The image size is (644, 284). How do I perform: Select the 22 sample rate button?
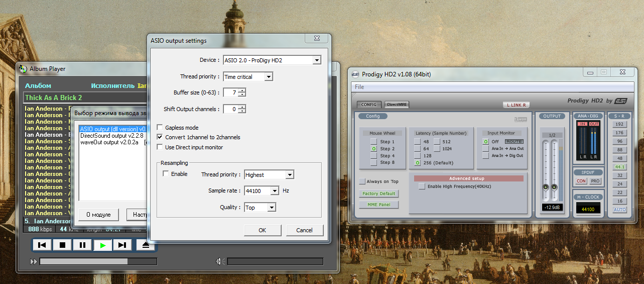(619, 193)
